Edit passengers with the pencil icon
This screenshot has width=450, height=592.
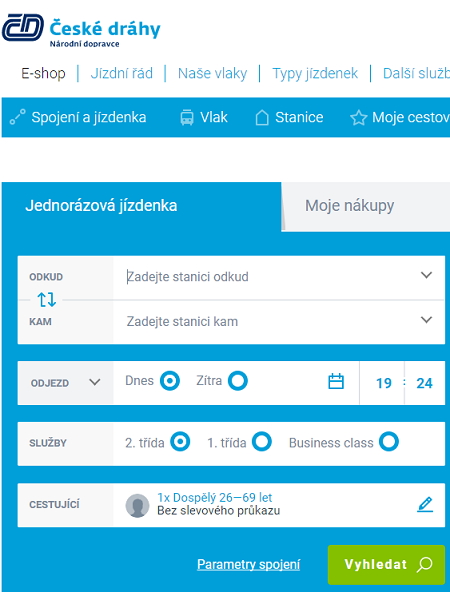pyautogui.click(x=425, y=504)
